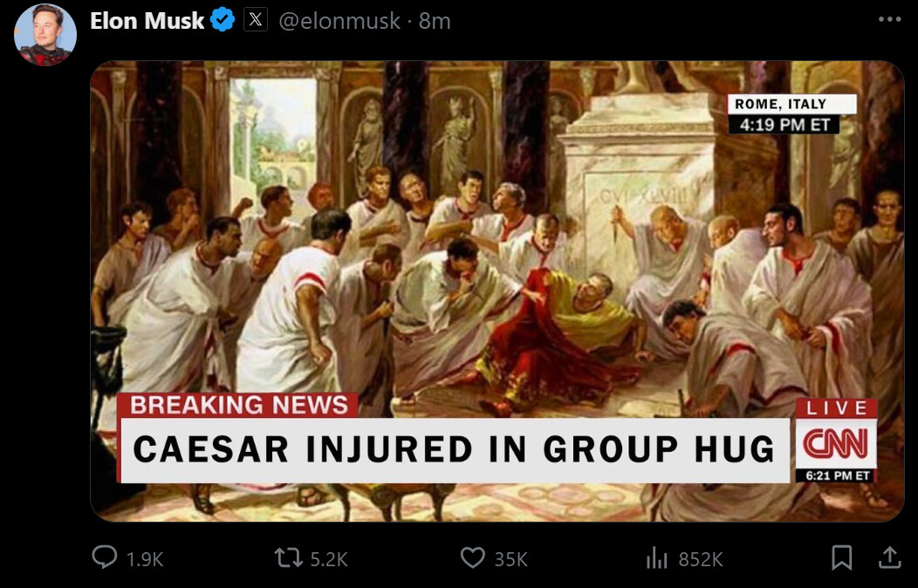Click the blue verified checkmark badge
Image resolution: width=918 pixels, height=588 pixels.
tap(223, 20)
